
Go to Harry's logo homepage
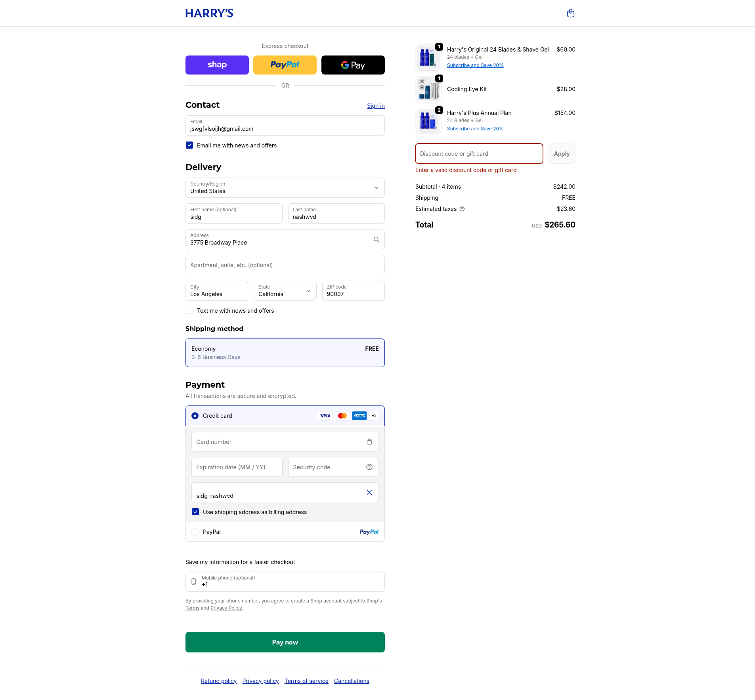pos(209,13)
